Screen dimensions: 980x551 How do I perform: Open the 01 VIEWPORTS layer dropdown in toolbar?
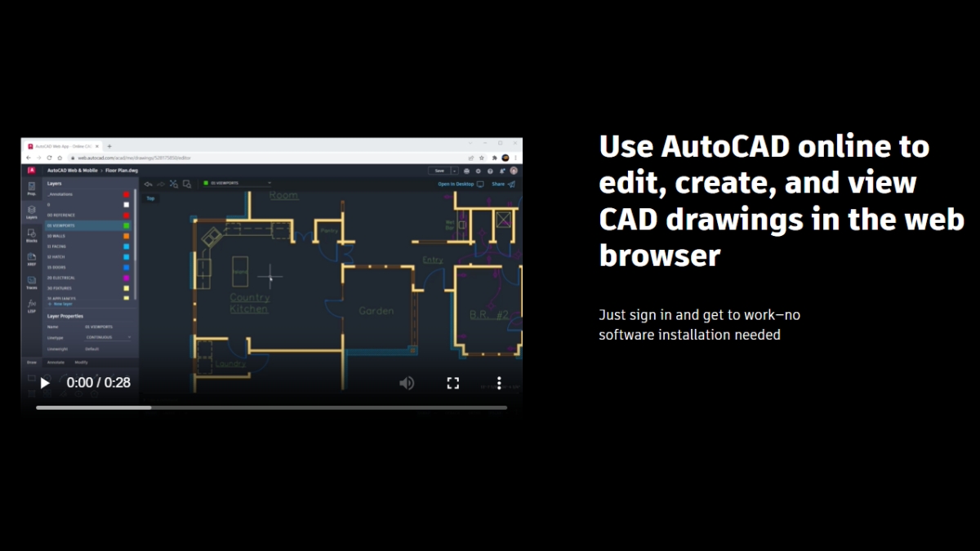236,184
